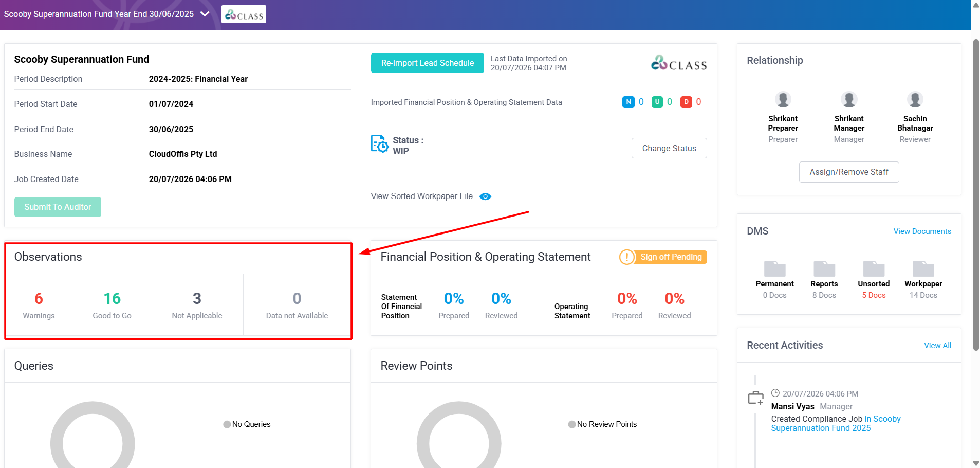Click the clock icon beside activity timestamp
Image resolution: width=980 pixels, height=468 pixels.
click(775, 393)
